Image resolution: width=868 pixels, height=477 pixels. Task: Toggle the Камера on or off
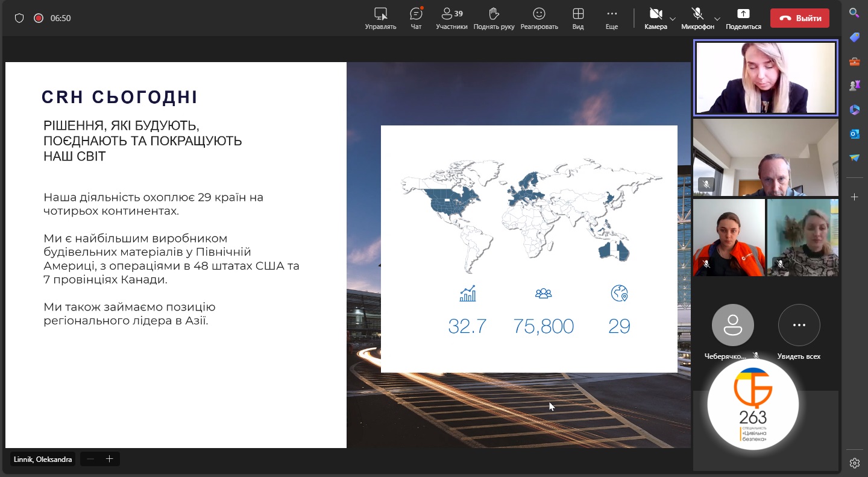tap(656, 19)
